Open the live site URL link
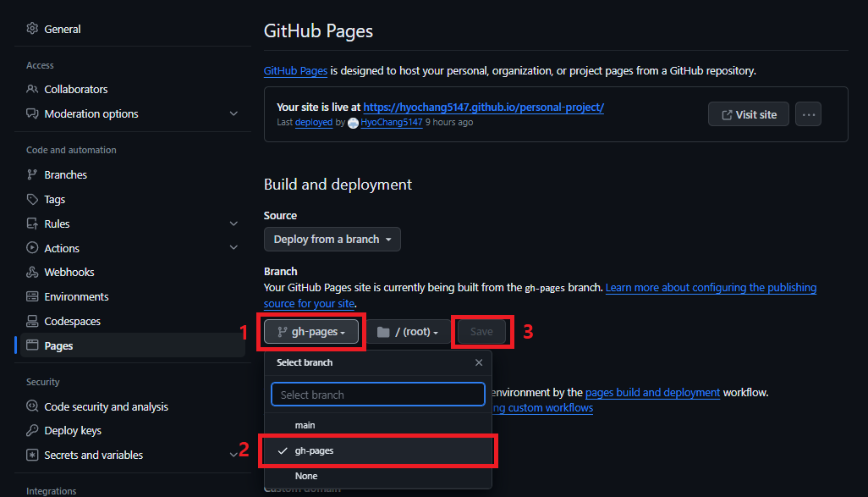The width and height of the screenshot is (868, 497). tap(483, 107)
